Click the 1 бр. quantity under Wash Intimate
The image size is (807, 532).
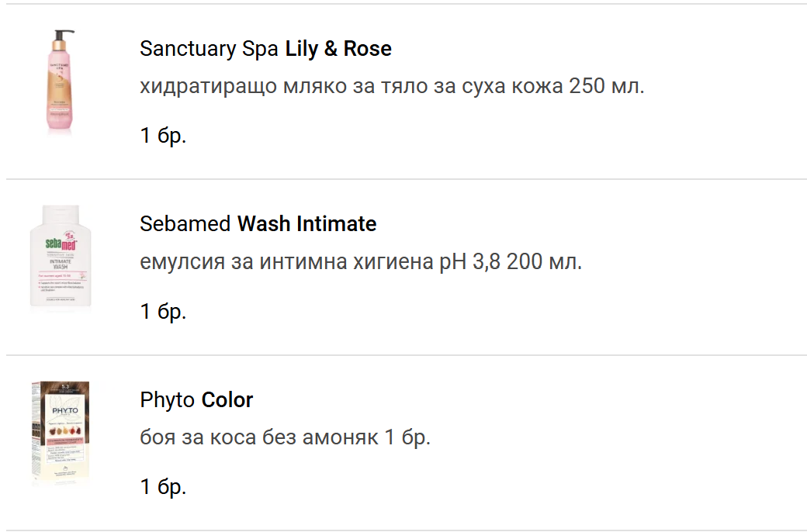163,312
